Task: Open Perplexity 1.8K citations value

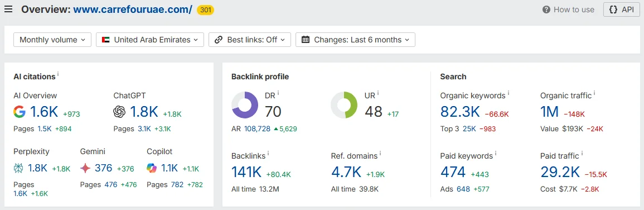Action: pos(38,168)
